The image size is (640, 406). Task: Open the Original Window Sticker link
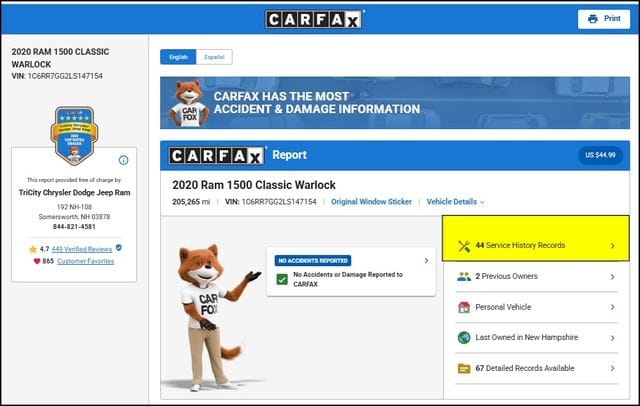click(371, 202)
